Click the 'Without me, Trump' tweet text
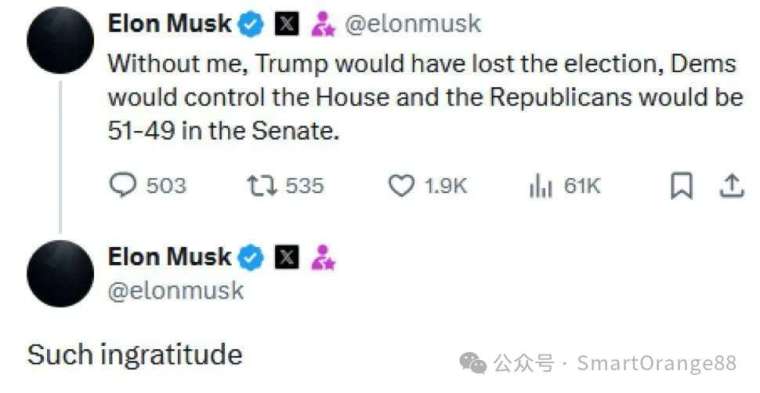Image resolution: width=760 pixels, height=393 pixels. [x=425, y=97]
